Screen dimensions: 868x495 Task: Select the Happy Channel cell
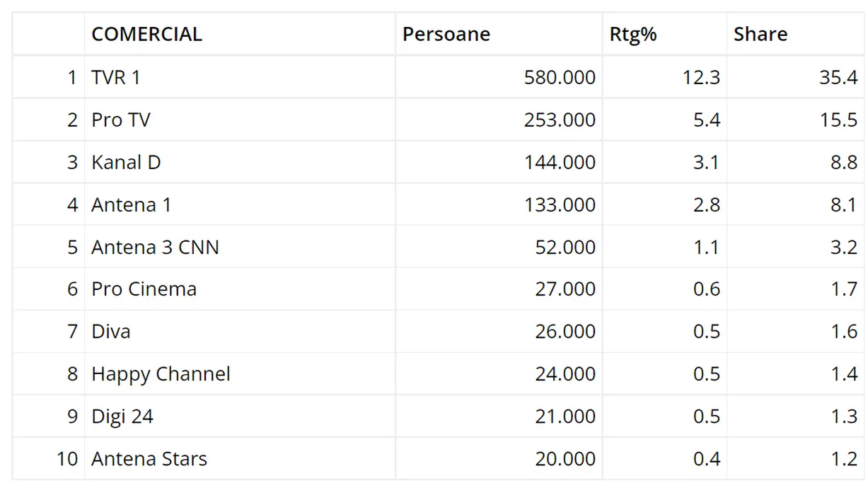tap(161, 373)
